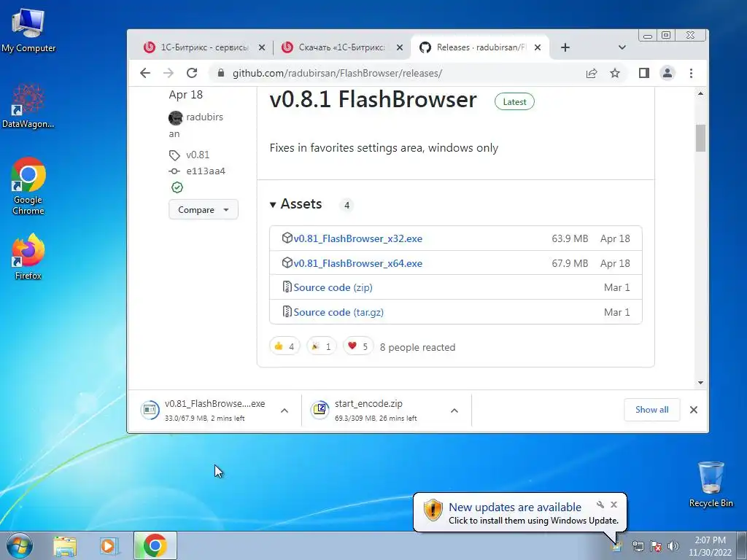Open options arrow for FlashBrowser download

(x=285, y=411)
